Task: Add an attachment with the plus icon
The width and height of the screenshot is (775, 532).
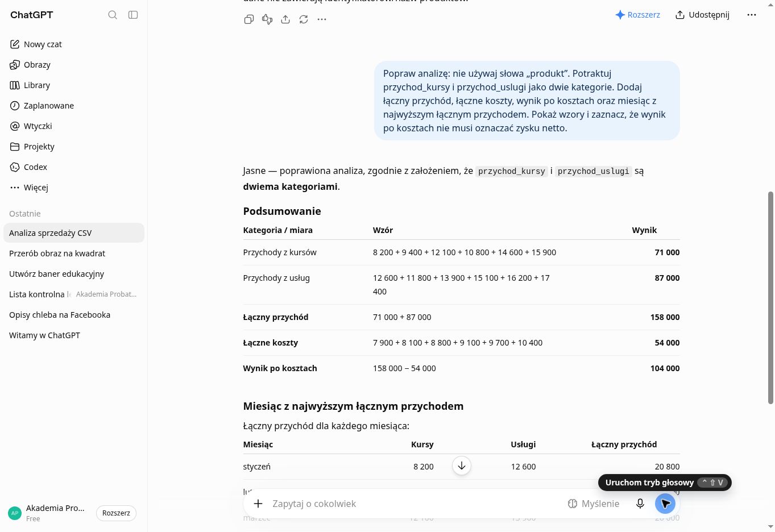Action: (258, 504)
